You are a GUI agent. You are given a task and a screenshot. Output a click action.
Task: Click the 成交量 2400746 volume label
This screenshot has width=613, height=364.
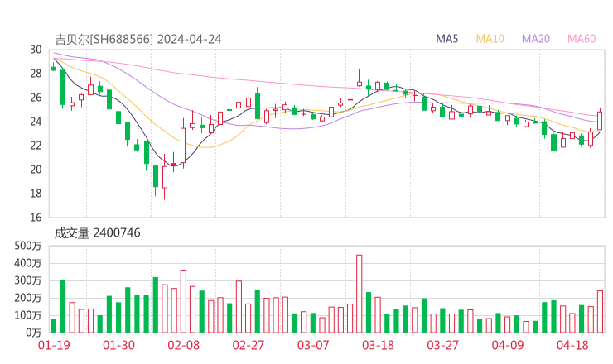pos(97,233)
